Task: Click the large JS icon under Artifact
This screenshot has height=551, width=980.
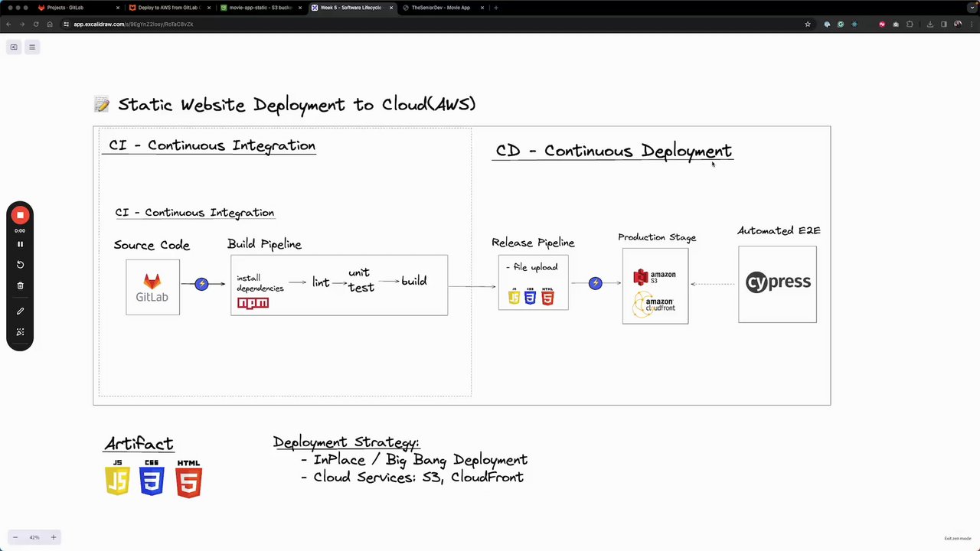Action: click(117, 478)
